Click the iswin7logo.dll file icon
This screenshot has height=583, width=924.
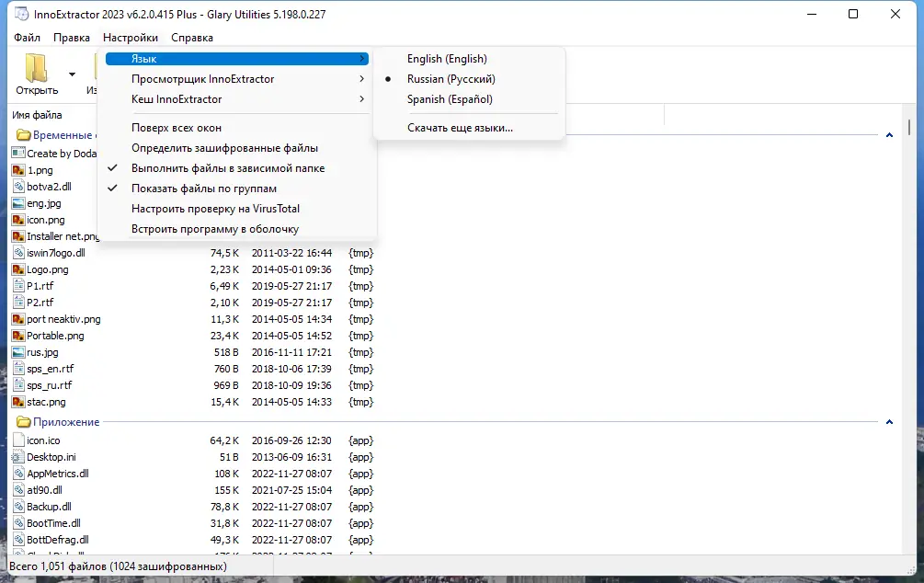pyautogui.click(x=18, y=253)
